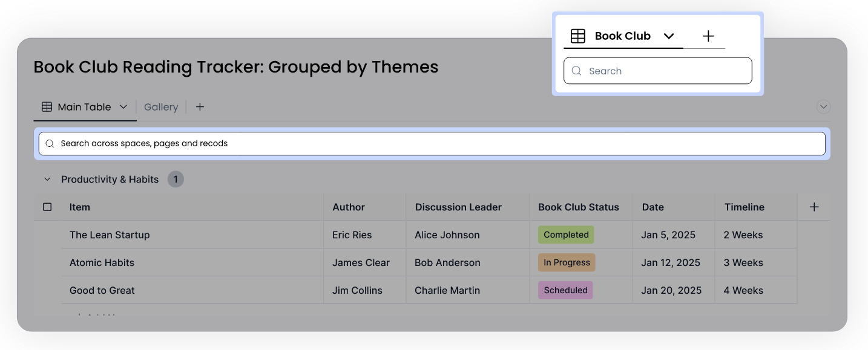Screen dimensions: 868x350
Task: Select the Book Club tab label
Action: [x=623, y=36]
